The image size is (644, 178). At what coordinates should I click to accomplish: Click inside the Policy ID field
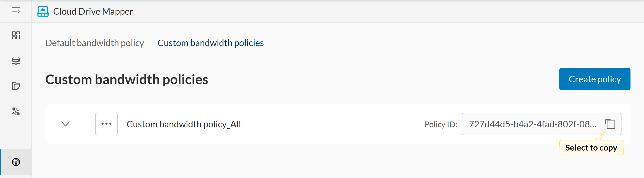click(533, 124)
